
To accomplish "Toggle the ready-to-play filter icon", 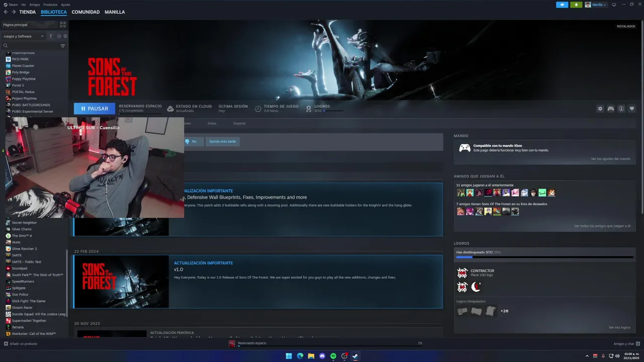I will pyautogui.click(x=65, y=36).
